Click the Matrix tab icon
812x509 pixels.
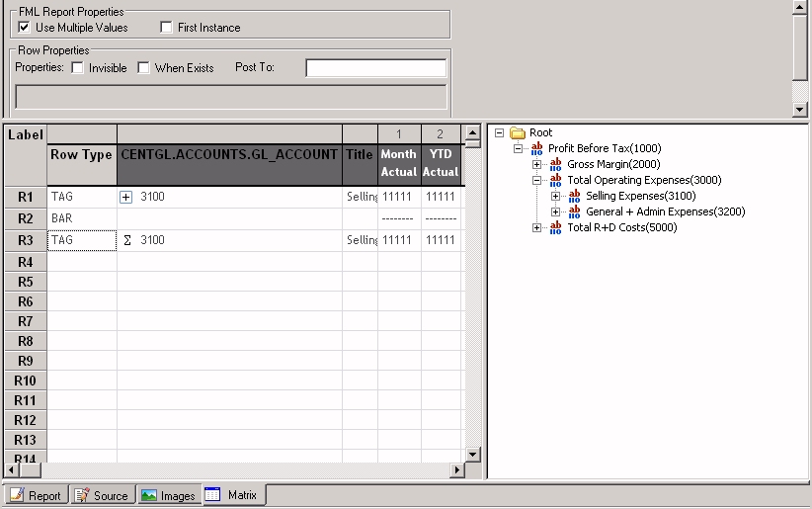tap(212, 494)
